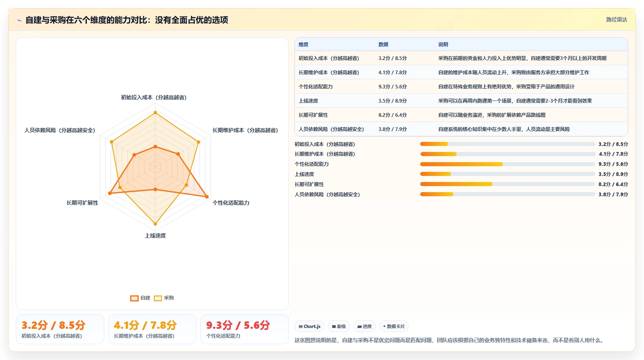
Task: Click the description starting 采购在前期的资金和人力投入
Action: pyautogui.click(x=522, y=58)
